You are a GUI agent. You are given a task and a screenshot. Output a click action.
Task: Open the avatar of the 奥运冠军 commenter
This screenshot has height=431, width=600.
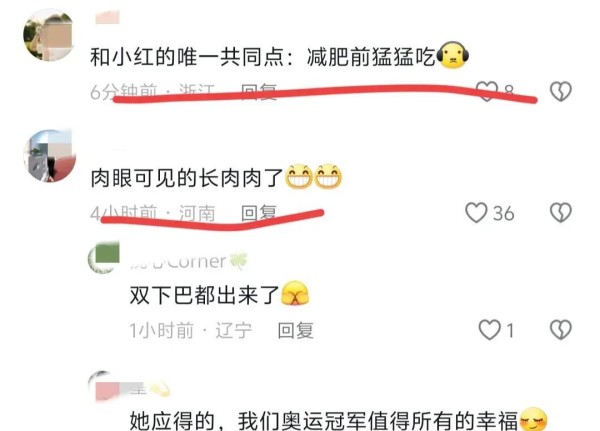(103, 386)
